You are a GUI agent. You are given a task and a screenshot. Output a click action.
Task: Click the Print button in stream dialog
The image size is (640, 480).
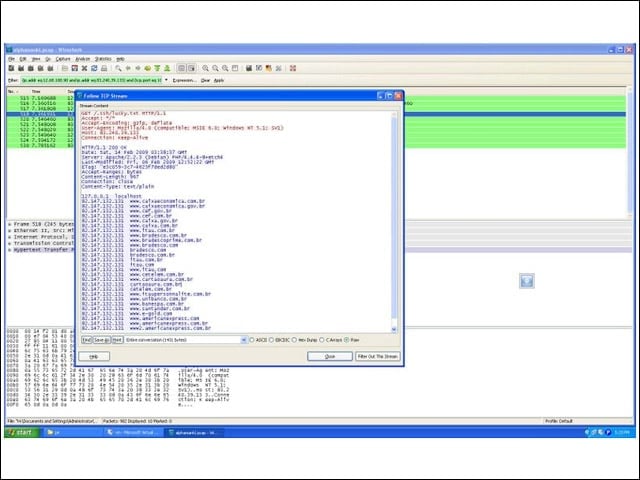(117, 340)
